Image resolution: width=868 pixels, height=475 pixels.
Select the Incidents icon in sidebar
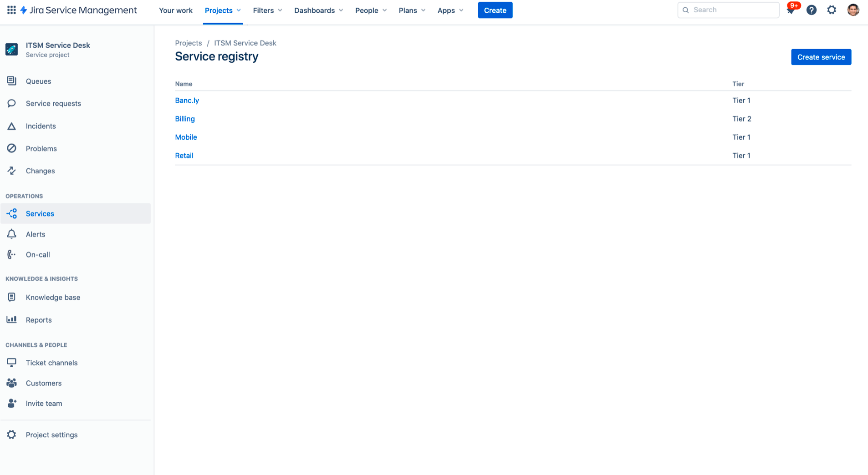[x=11, y=126]
